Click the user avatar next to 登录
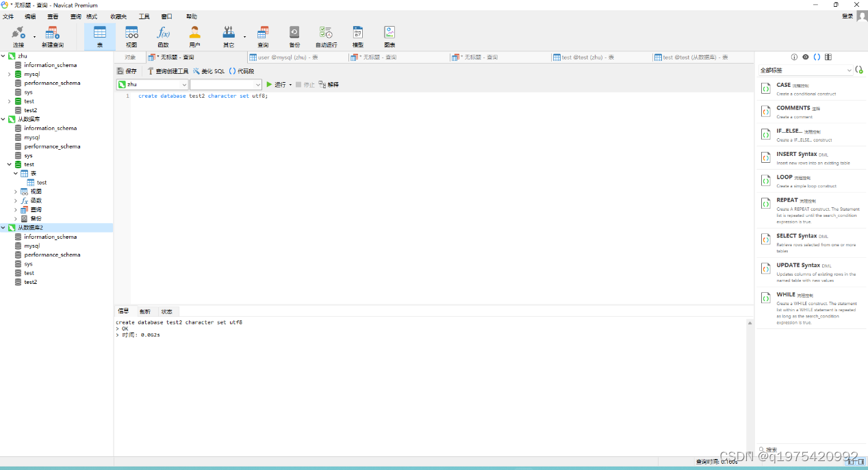Viewport: 868px width, 470px height. 862,16
